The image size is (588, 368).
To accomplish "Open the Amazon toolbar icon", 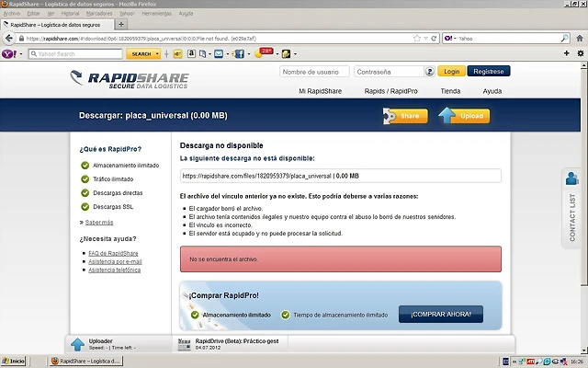I will coord(191,53).
